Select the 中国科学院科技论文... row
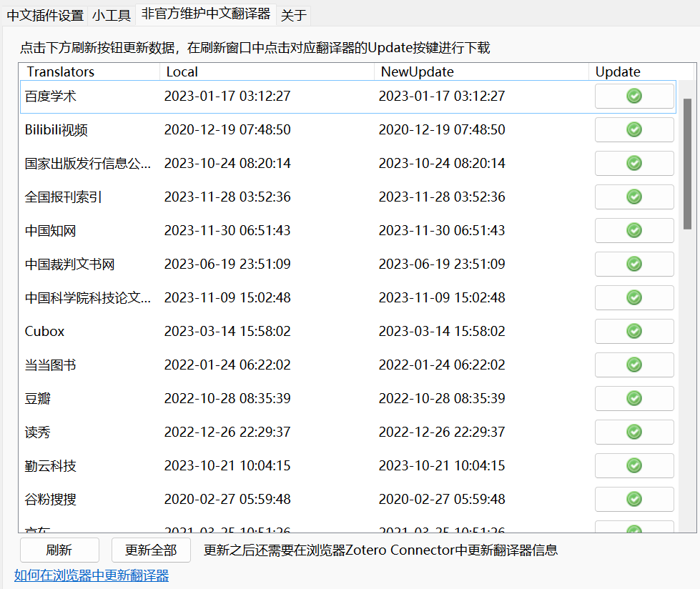The height and width of the screenshot is (589, 700). pos(348,297)
